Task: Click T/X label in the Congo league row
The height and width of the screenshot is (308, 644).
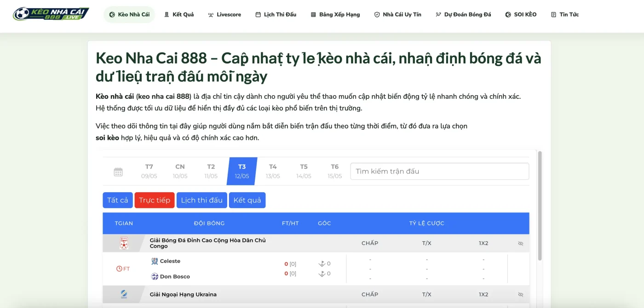Action: pyautogui.click(x=427, y=243)
